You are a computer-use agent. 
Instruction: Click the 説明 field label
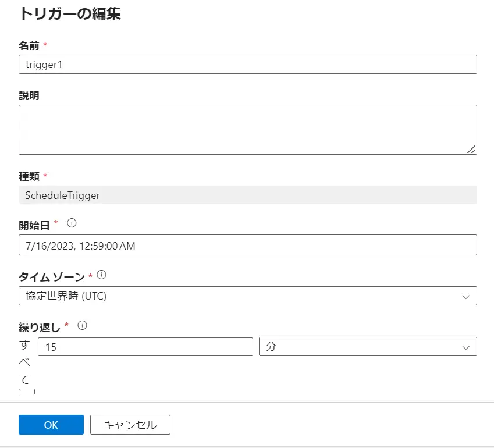pos(29,95)
